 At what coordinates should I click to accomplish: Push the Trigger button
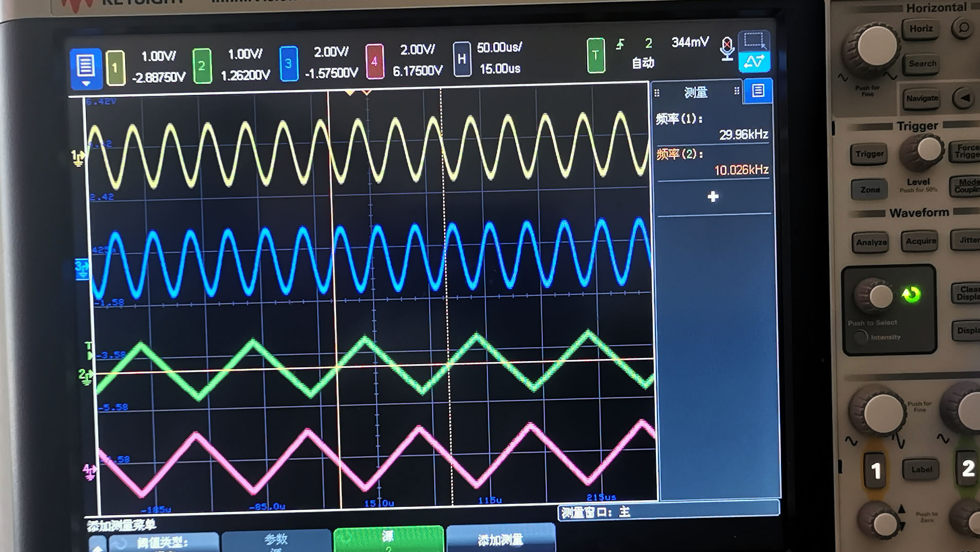click(x=869, y=154)
